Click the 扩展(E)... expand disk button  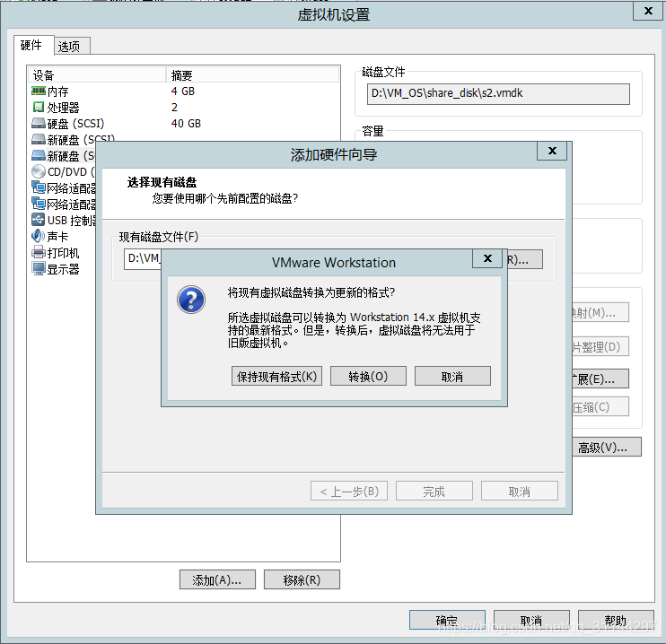pyautogui.click(x=600, y=379)
